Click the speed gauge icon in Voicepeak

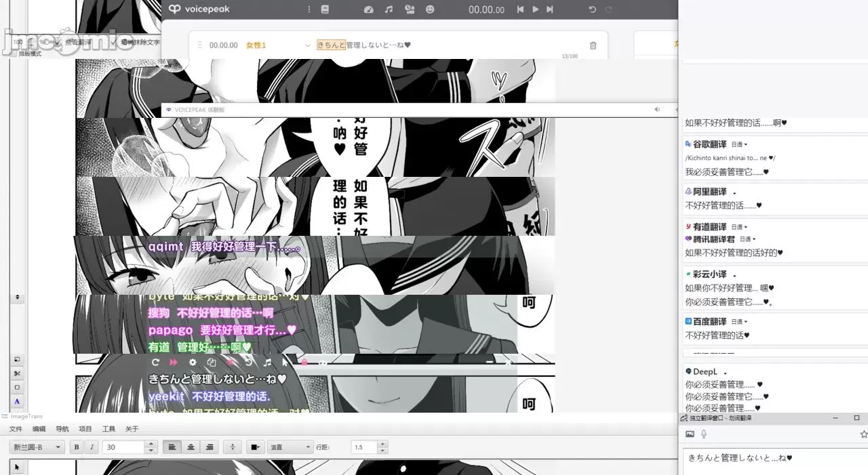(x=368, y=9)
